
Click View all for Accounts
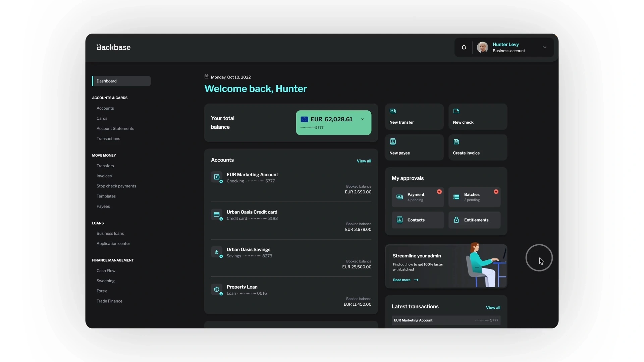coord(364,161)
